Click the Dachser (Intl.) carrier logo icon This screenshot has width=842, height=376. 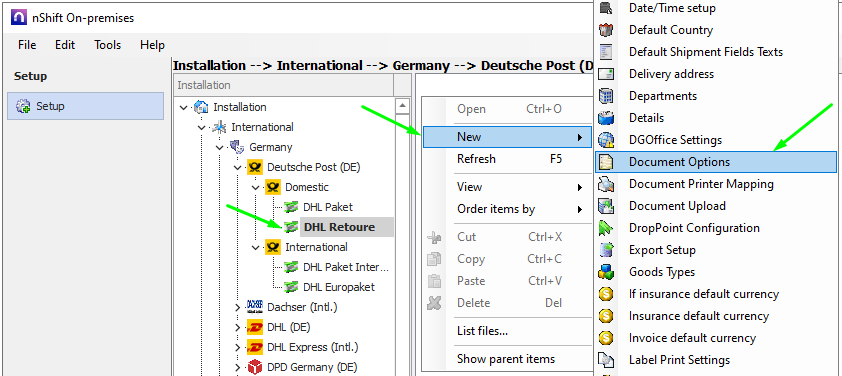[255, 307]
